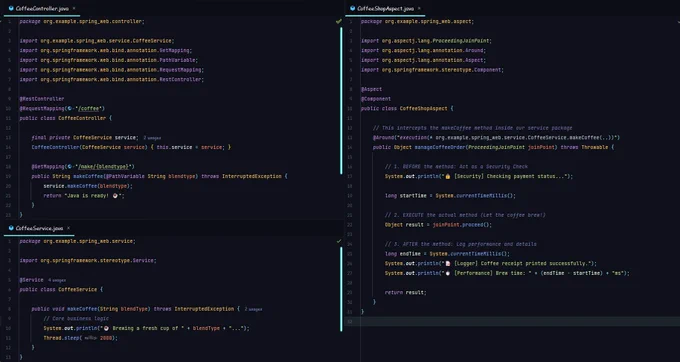Show '4 usages' hint beside @Service

[x=57, y=280]
